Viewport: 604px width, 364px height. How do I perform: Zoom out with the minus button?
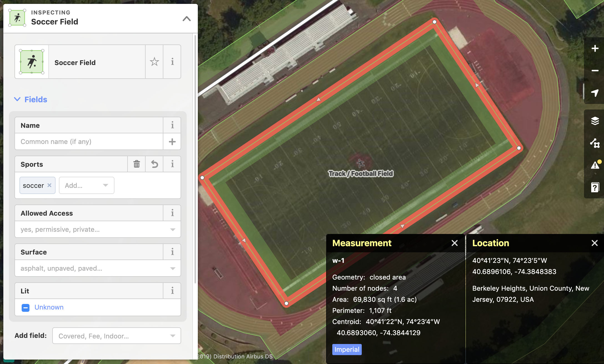tap(595, 71)
